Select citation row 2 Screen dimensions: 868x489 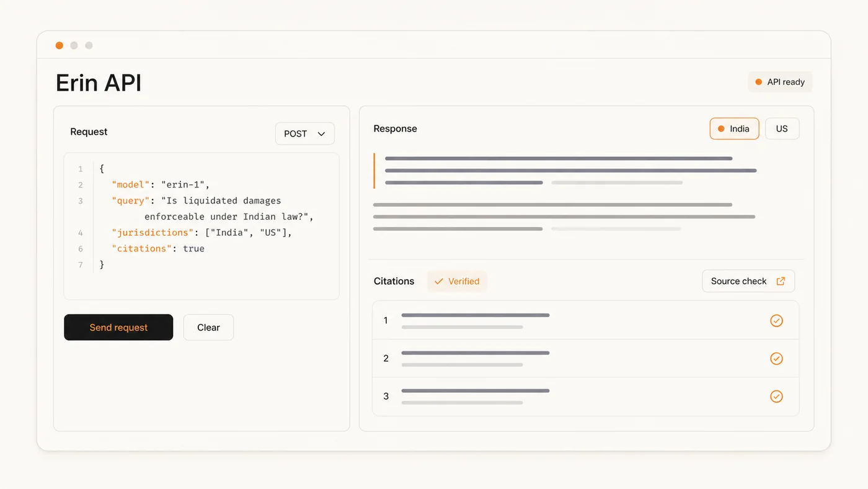(585, 358)
